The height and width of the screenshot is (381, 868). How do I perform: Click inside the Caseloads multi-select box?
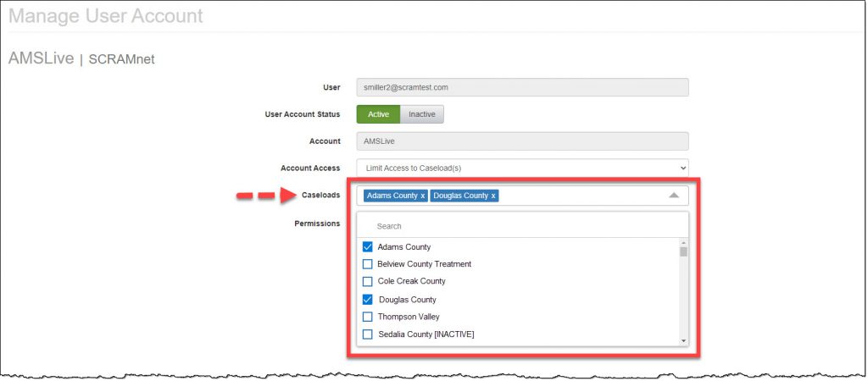coord(585,196)
